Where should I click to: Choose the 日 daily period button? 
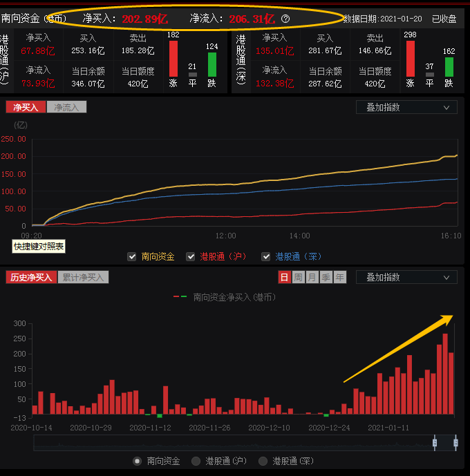(x=285, y=277)
